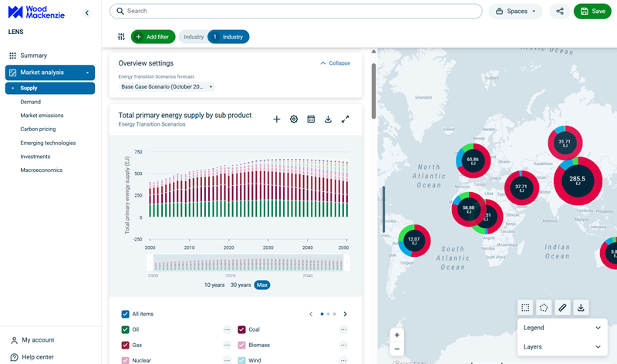Download the energy supply chart
The width and height of the screenshot is (617, 364).
[328, 120]
